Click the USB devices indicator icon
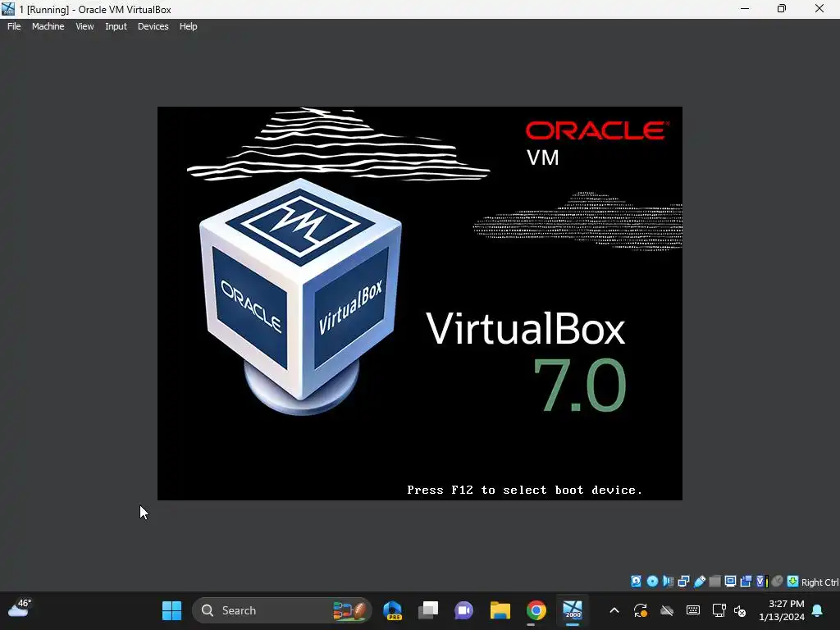 tap(700, 582)
